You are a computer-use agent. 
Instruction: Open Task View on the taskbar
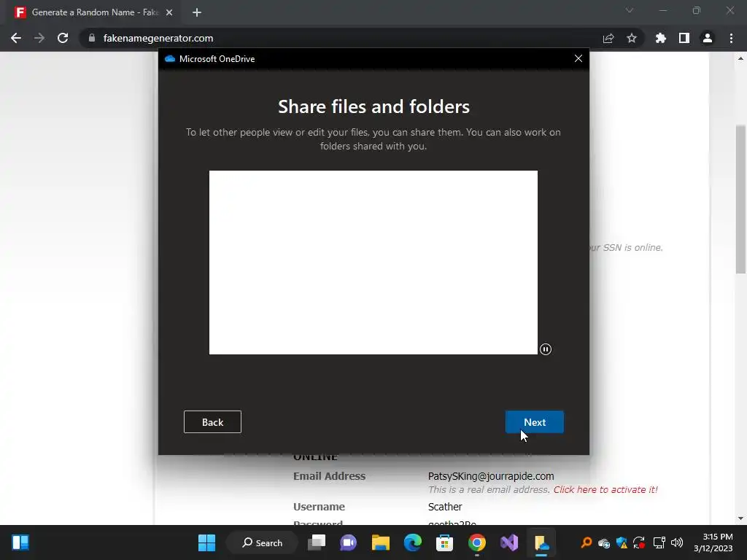[x=317, y=542]
